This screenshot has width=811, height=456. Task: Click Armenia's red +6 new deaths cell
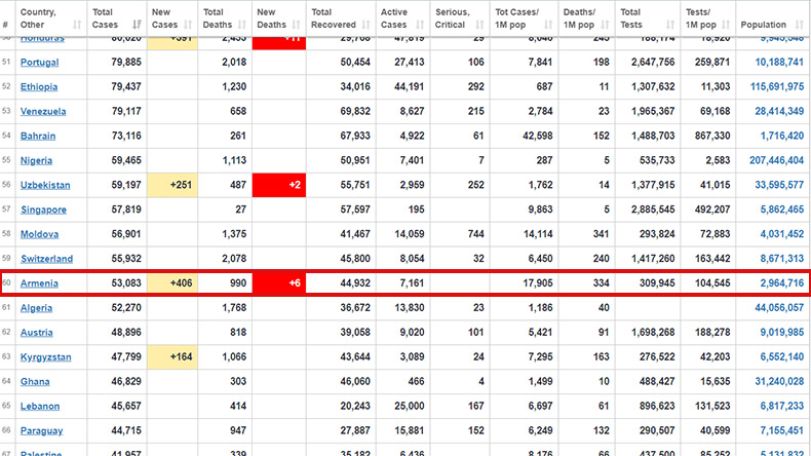pos(279,283)
